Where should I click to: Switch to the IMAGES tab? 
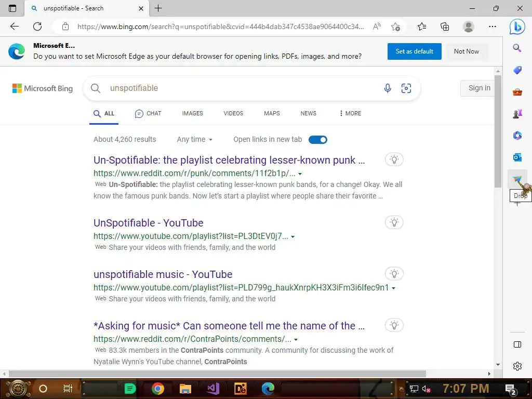coord(192,113)
